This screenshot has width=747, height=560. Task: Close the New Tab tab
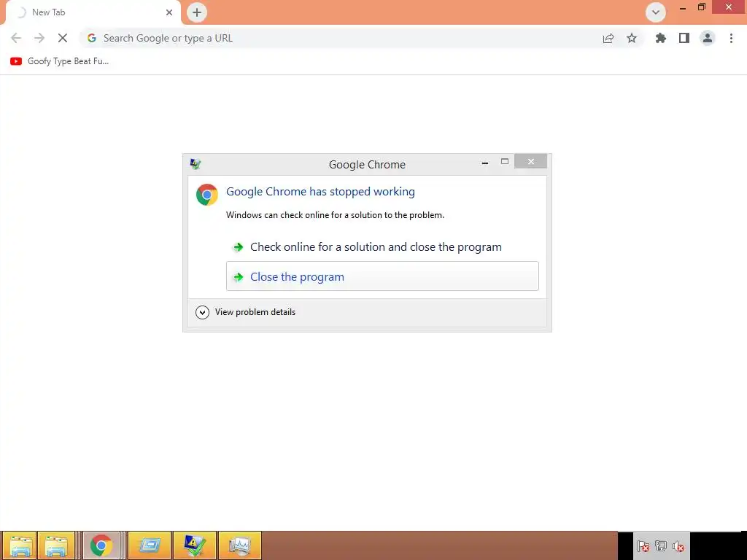pos(169,12)
